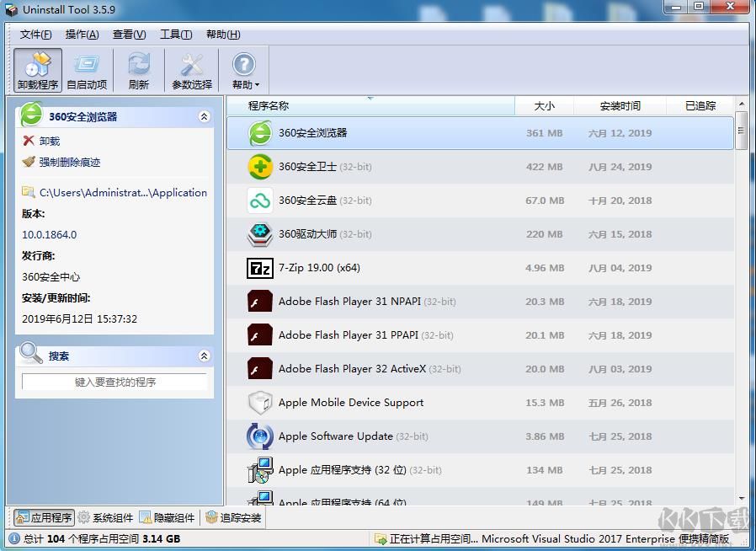756x551 pixels.
Task: Click the Flash Player 32 ActiveX icon
Action: point(260,369)
